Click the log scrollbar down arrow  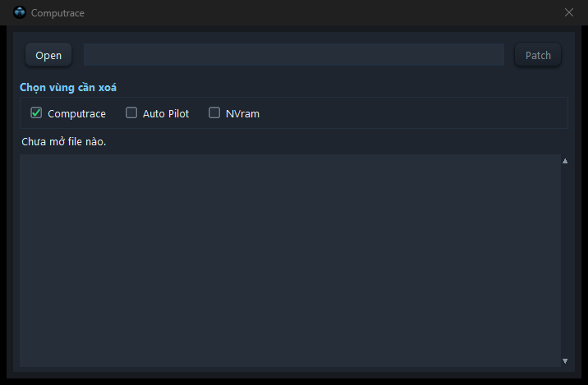coord(565,361)
